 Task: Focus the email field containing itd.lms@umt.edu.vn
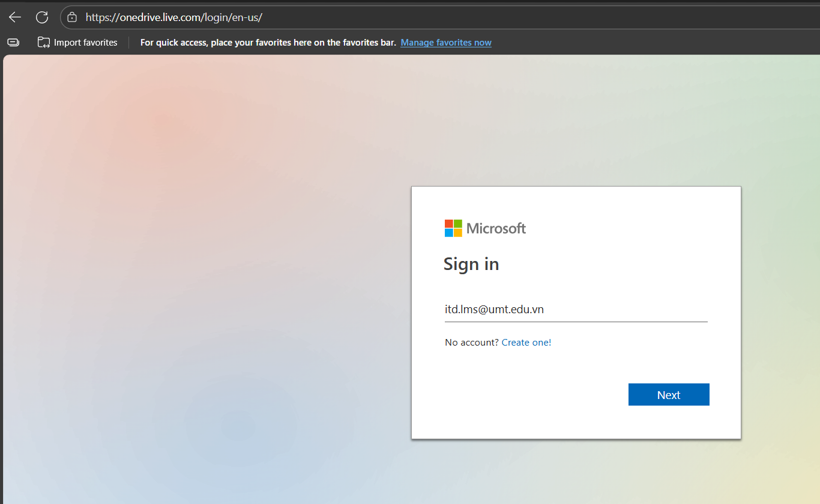point(575,310)
